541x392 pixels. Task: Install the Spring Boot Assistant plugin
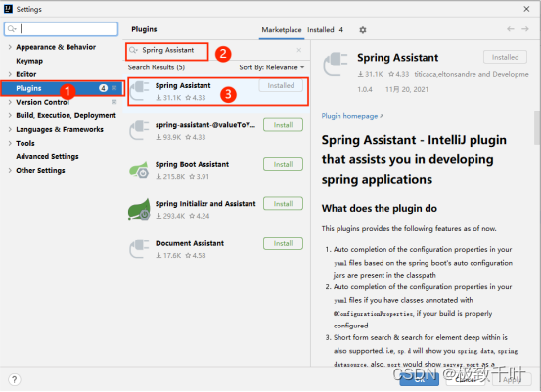pyautogui.click(x=283, y=164)
